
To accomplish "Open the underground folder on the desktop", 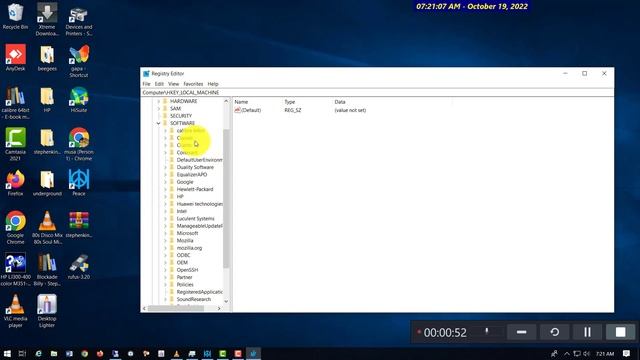I will 47,183.
